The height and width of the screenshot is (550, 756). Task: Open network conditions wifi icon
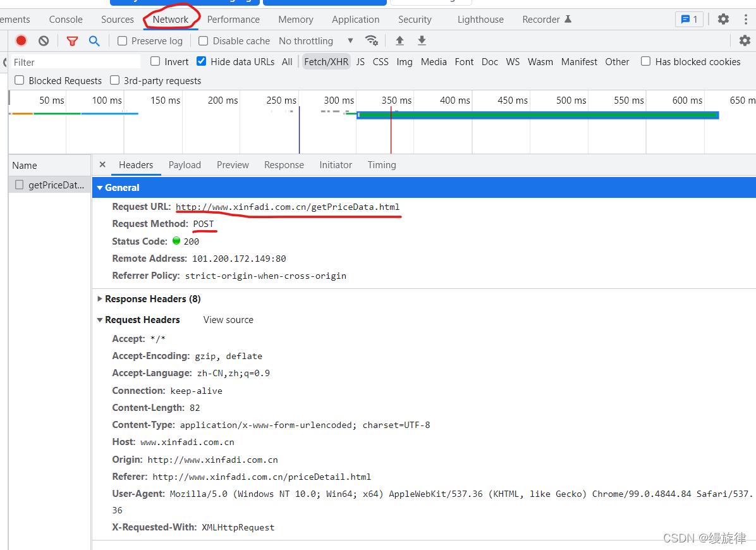coord(371,40)
